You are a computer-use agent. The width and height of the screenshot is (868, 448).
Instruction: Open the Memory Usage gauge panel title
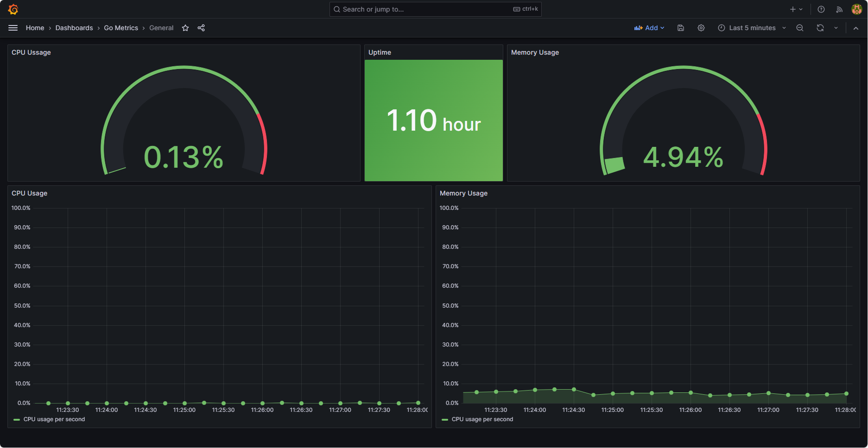(x=535, y=52)
